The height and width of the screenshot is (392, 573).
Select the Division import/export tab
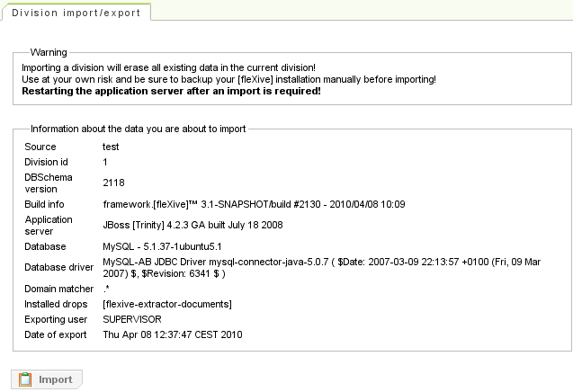[76, 12]
